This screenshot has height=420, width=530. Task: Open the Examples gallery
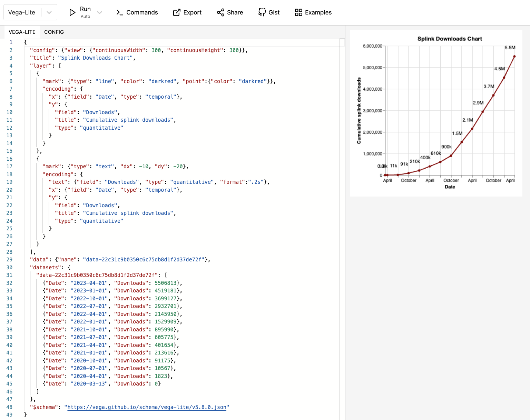313,12
